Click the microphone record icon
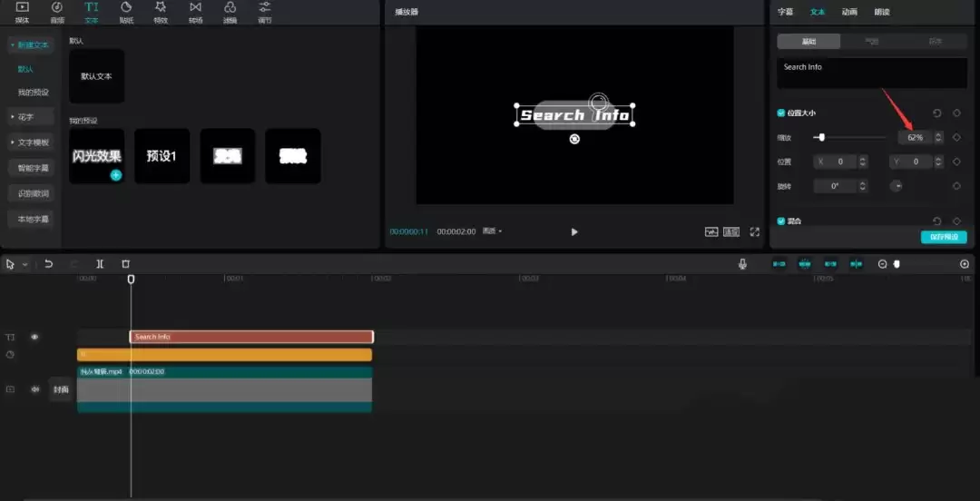This screenshot has height=501, width=980. 742,264
